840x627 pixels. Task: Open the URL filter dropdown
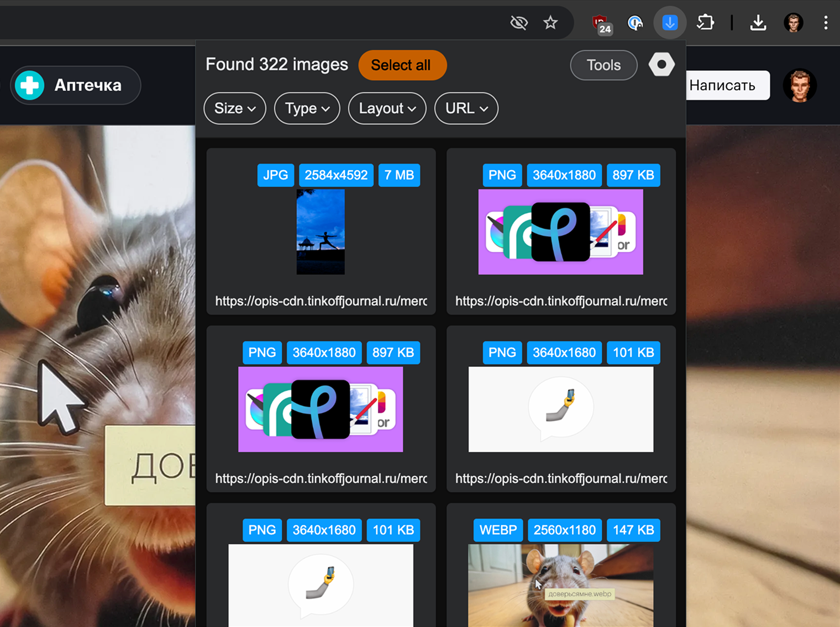pos(466,108)
